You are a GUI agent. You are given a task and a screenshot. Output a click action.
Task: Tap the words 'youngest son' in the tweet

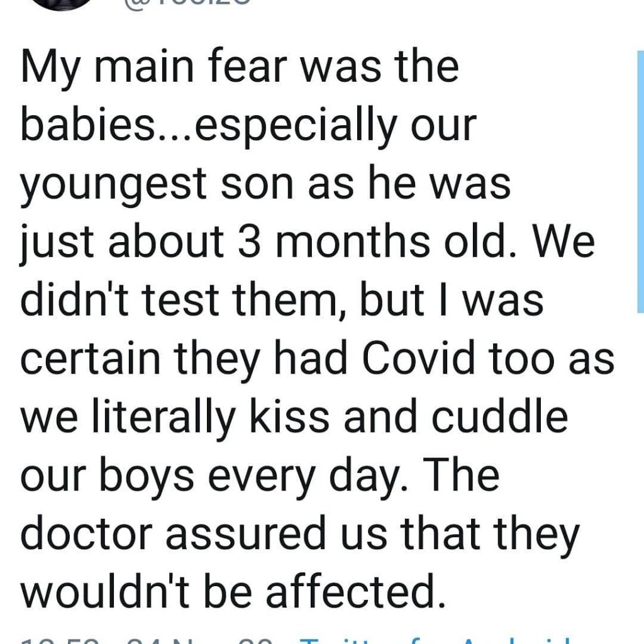coord(157,186)
